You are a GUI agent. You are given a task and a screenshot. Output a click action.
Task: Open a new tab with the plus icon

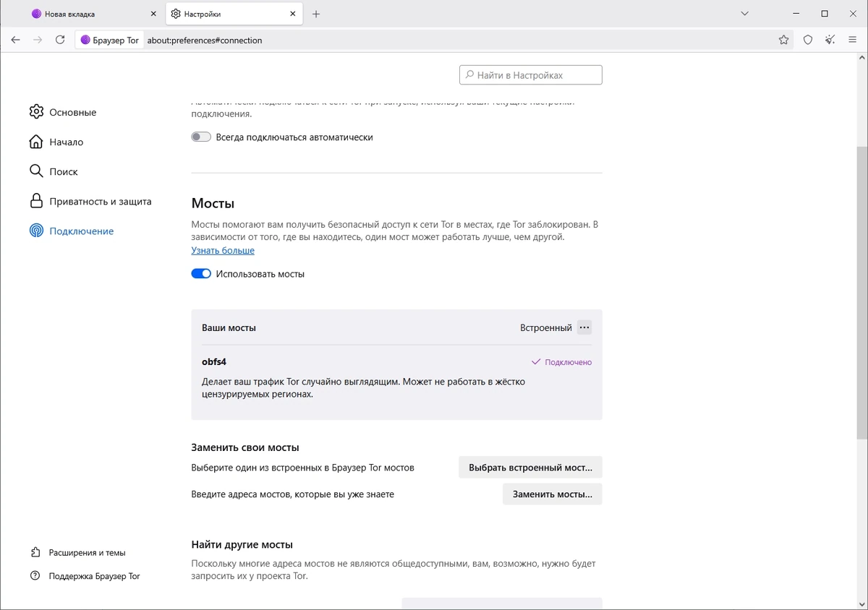click(x=316, y=14)
